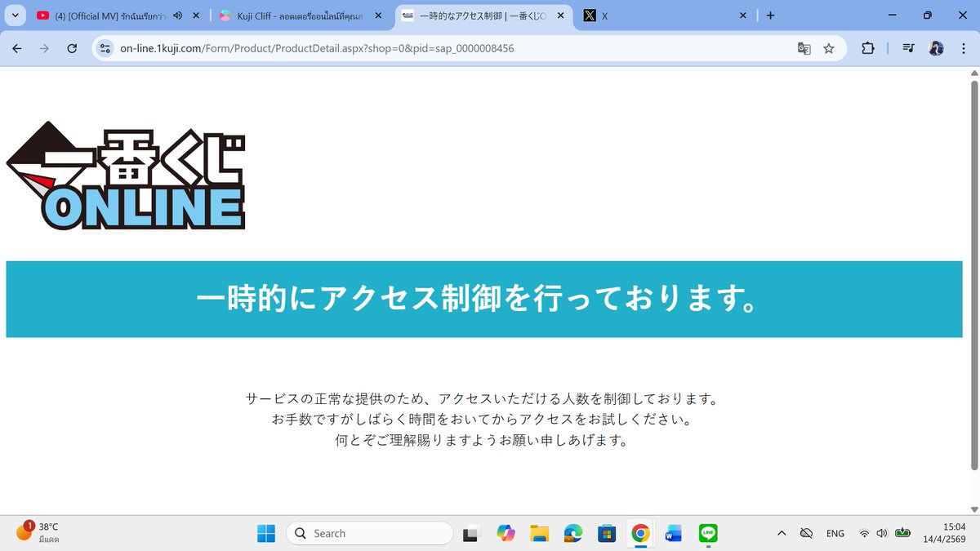The width and height of the screenshot is (980, 551).
Task: Bookmark this page with the star icon
Action: 829,48
